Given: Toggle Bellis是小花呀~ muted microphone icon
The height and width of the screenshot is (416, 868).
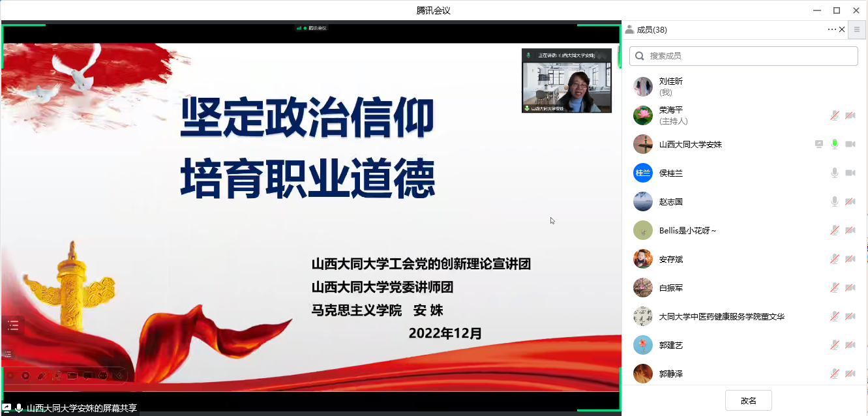Looking at the screenshot, I should point(834,230).
